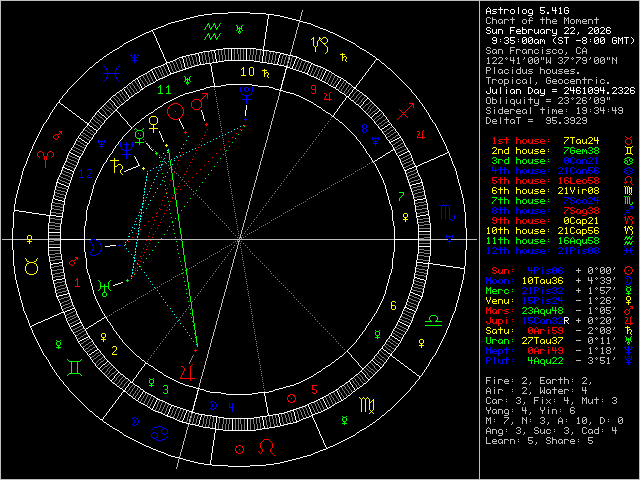
Task: Click the blue Pisces sign in the outer ring
Action: click(x=111, y=74)
